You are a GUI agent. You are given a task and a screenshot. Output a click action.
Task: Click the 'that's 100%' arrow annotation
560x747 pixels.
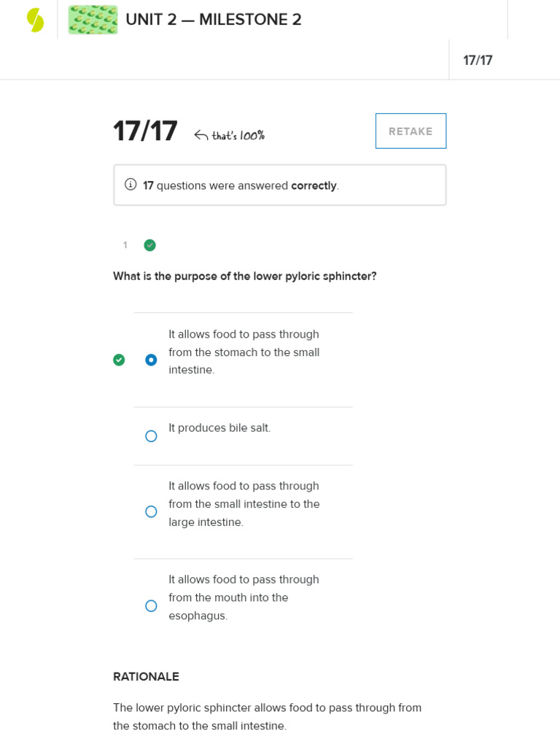tap(230, 135)
